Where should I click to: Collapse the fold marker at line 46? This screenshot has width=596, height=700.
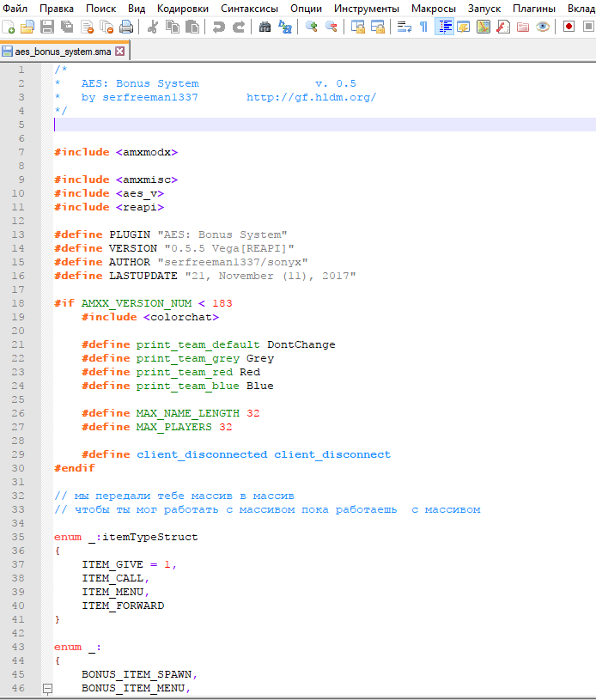pyautogui.click(x=48, y=688)
